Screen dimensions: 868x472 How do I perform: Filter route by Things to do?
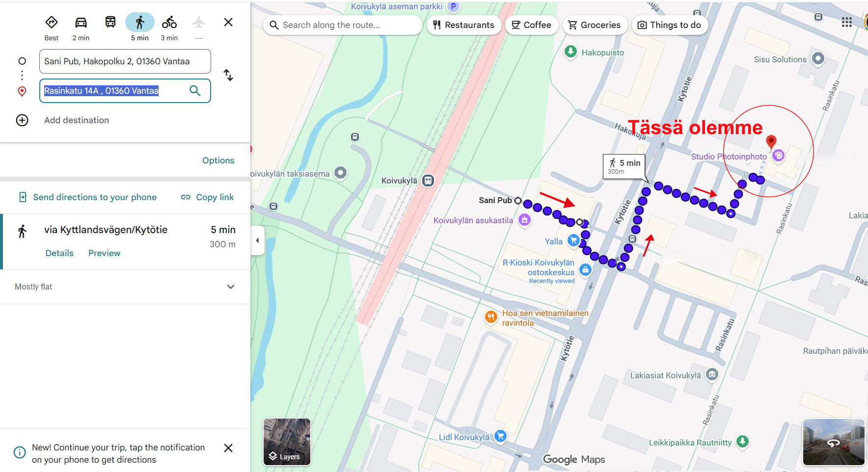pos(669,25)
